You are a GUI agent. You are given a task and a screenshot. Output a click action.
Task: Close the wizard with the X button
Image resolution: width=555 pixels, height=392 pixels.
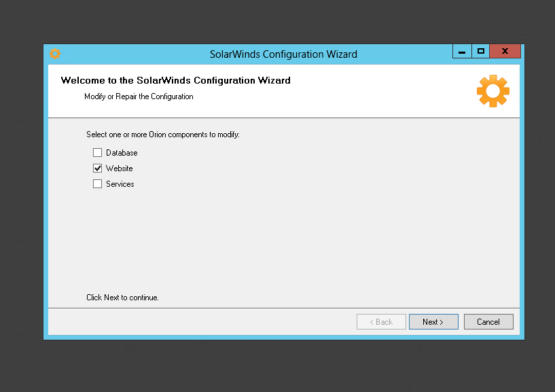click(505, 52)
